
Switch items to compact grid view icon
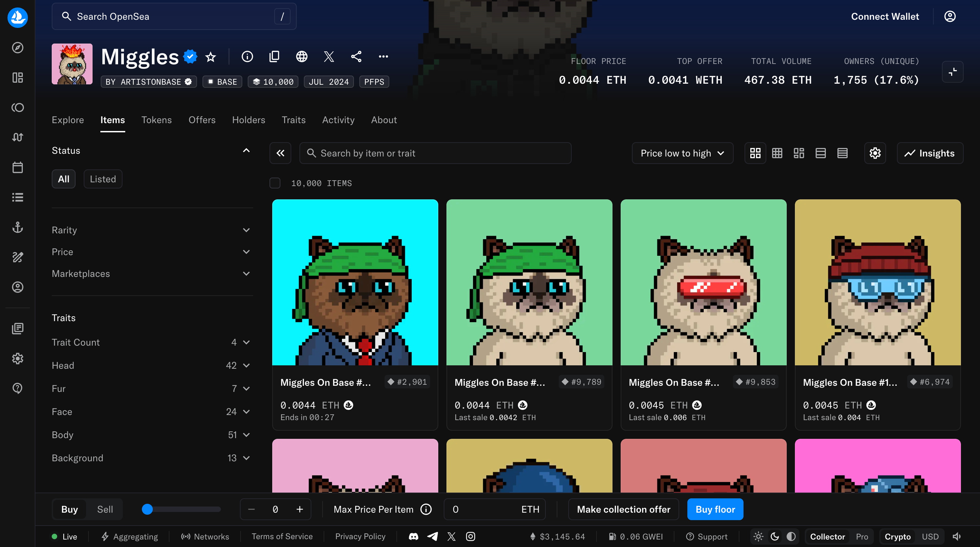777,153
